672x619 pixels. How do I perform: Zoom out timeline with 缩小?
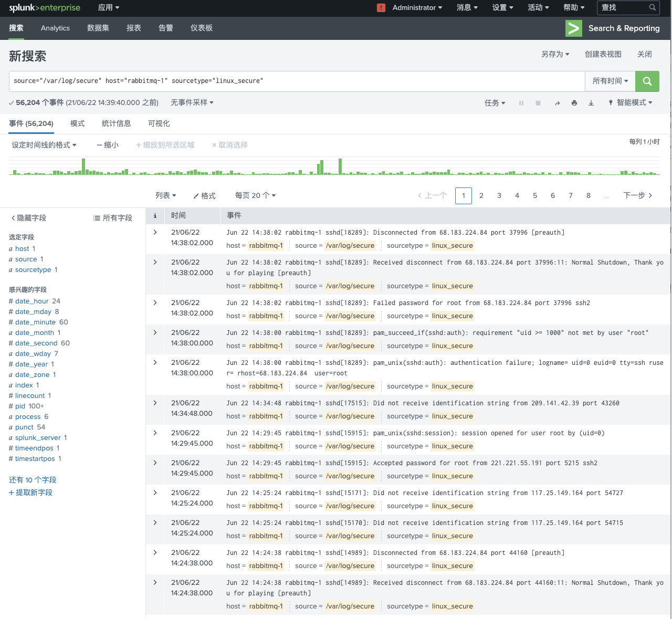click(108, 145)
